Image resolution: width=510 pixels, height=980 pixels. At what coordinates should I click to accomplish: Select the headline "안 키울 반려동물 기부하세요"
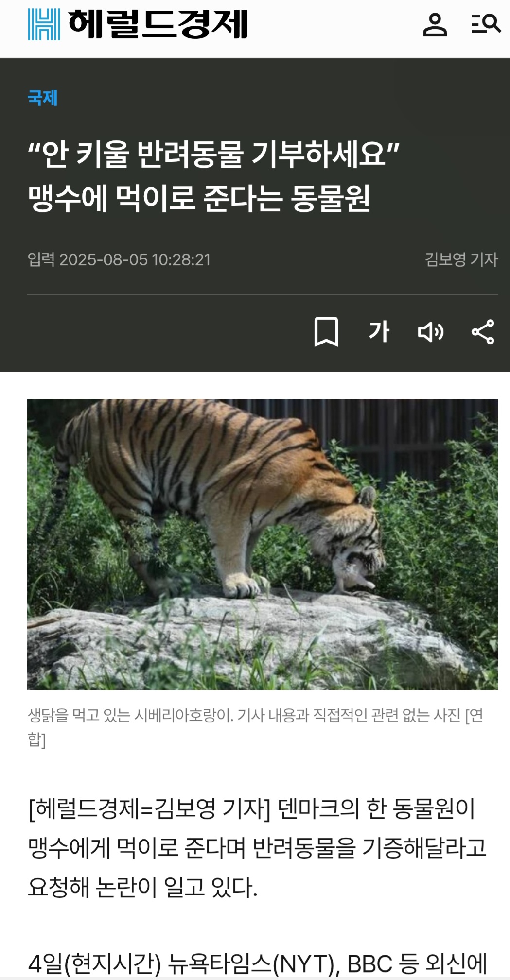point(213,154)
